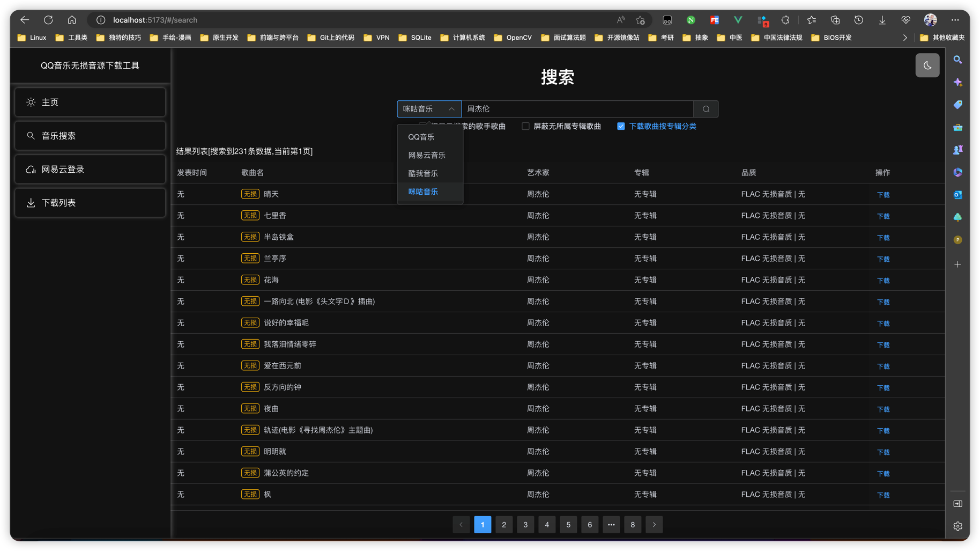Open browser profile avatar
The height and width of the screenshot is (551, 980).
pos(930,20)
